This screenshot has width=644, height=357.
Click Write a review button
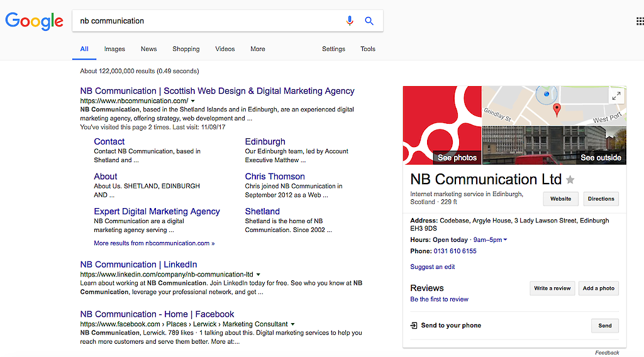click(x=552, y=288)
